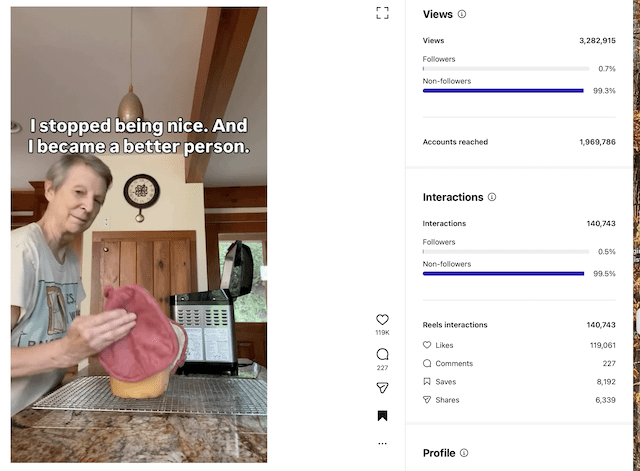
Task: Click the 119K likes count under heart
Action: pyautogui.click(x=382, y=332)
